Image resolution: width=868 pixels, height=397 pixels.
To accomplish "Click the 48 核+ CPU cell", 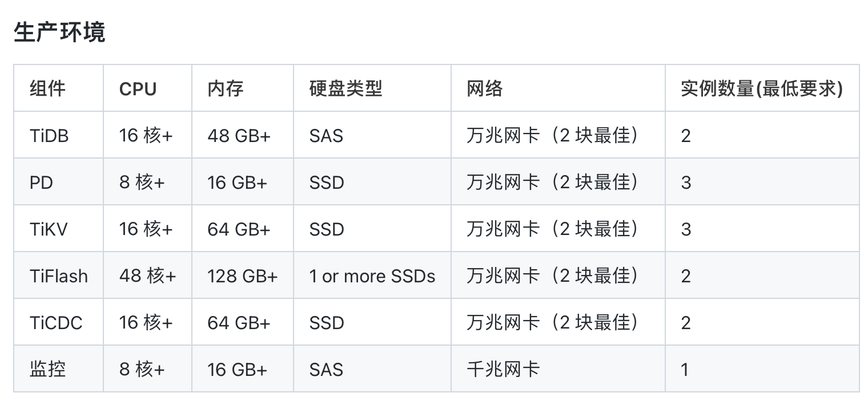I will coord(147,276).
